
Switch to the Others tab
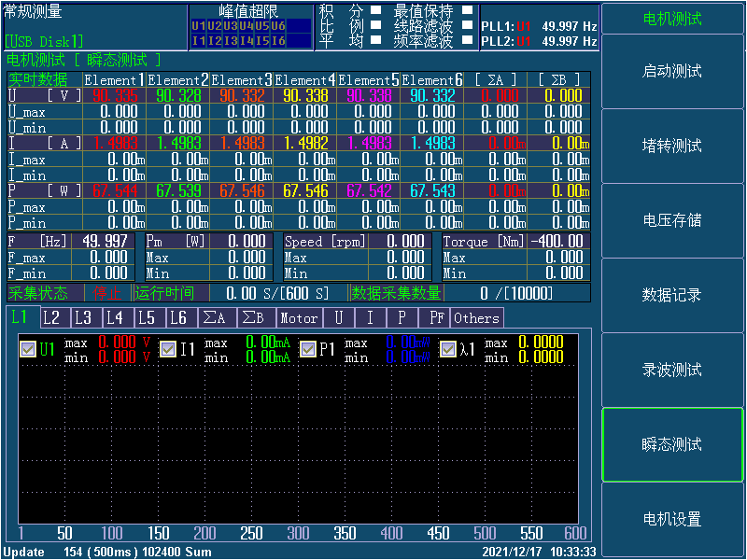coord(477,317)
